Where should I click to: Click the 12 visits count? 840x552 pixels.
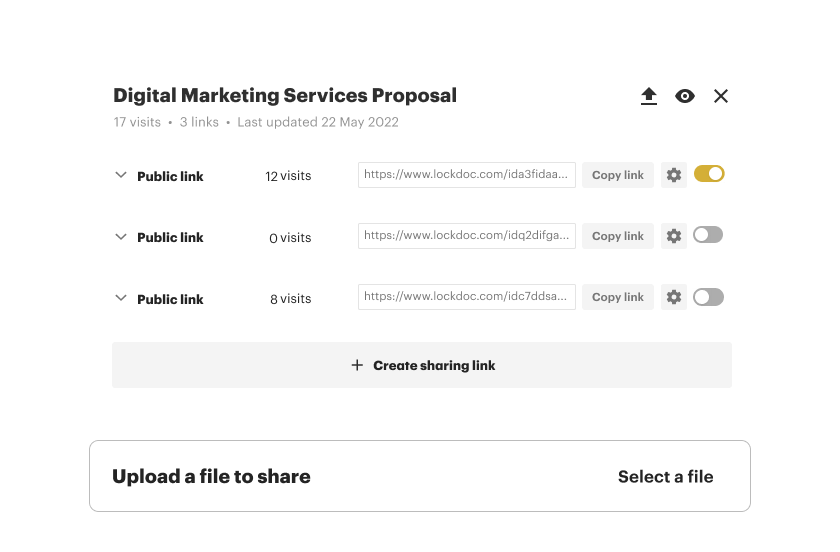tap(288, 176)
